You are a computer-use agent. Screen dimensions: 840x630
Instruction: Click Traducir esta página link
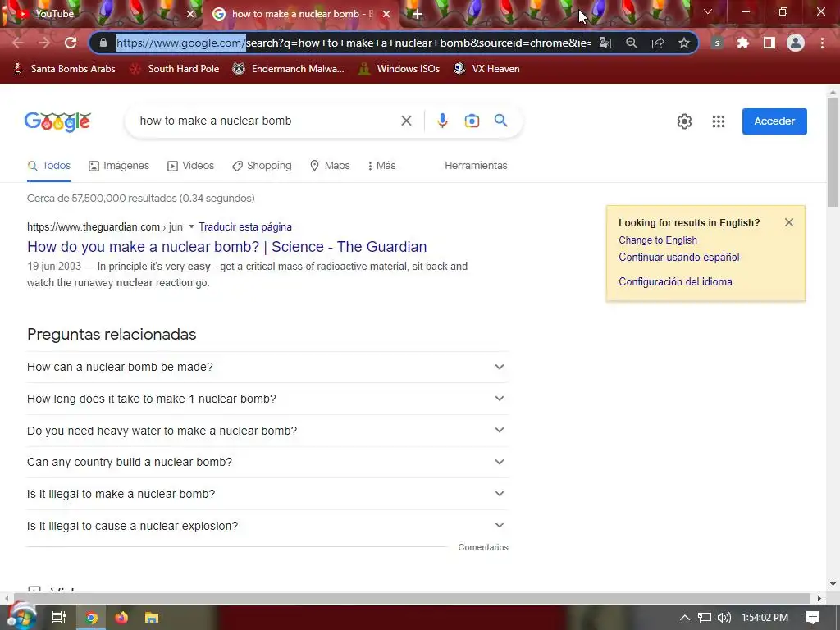(244, 226)
